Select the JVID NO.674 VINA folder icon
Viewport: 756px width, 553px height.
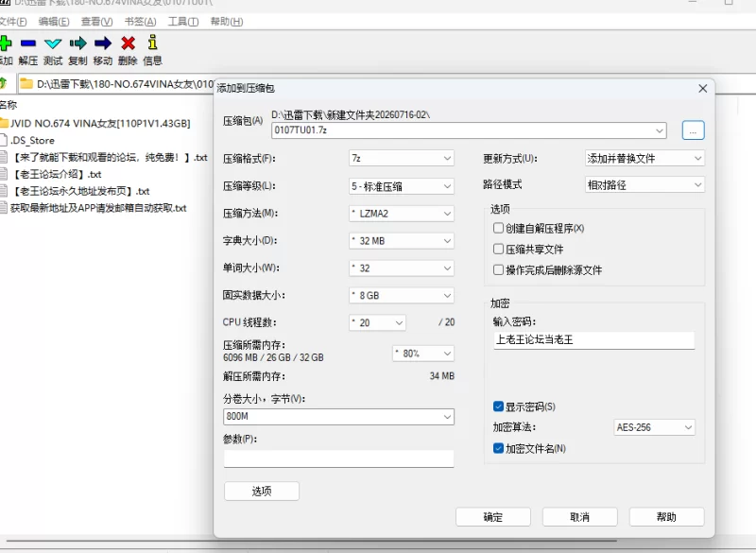(x=5, y=124)
